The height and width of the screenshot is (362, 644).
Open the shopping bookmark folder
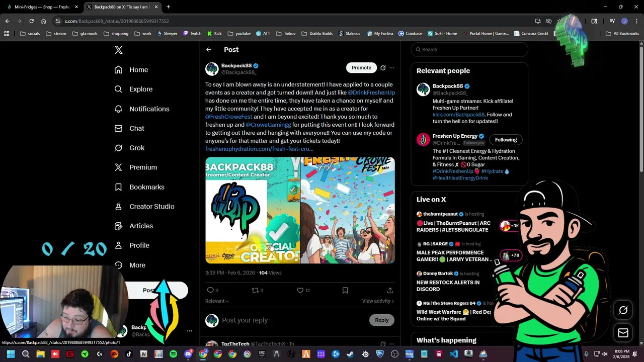coord(116,34)
